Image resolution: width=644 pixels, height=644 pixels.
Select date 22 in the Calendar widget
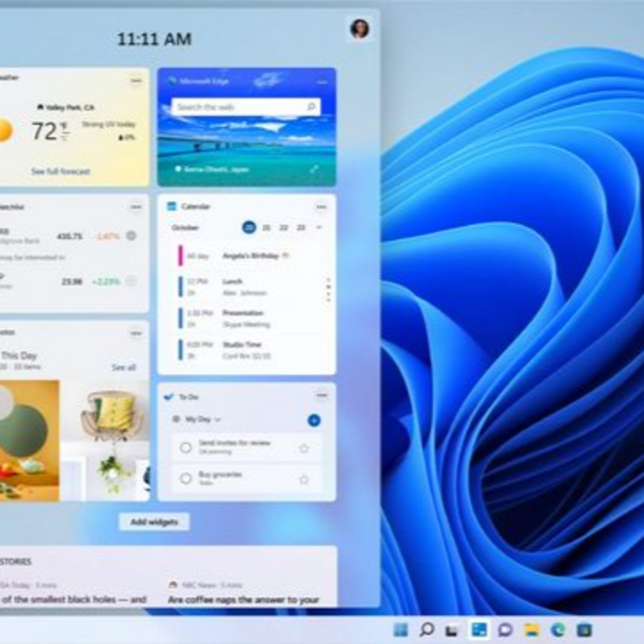coord(283,228)
